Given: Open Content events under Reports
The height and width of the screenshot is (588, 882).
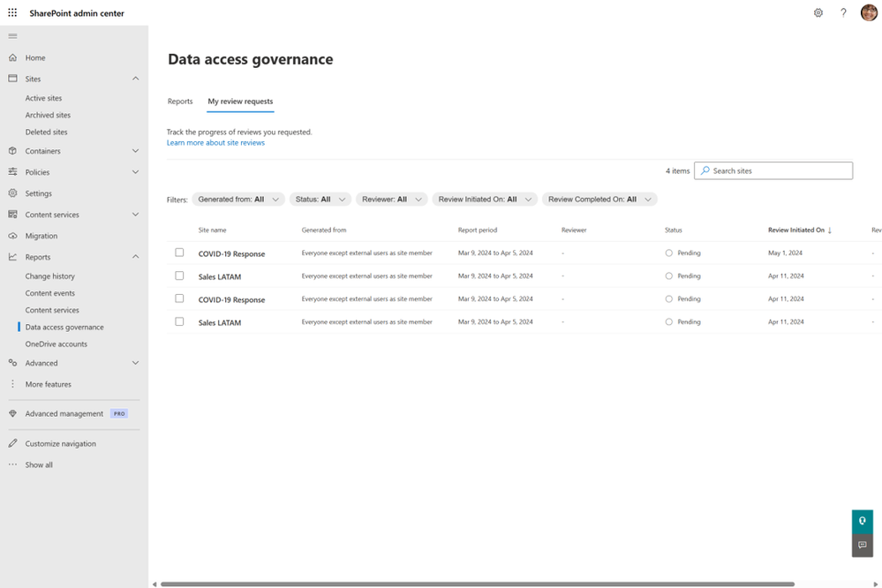Looking at the screenshot, I should click(49, 293).
